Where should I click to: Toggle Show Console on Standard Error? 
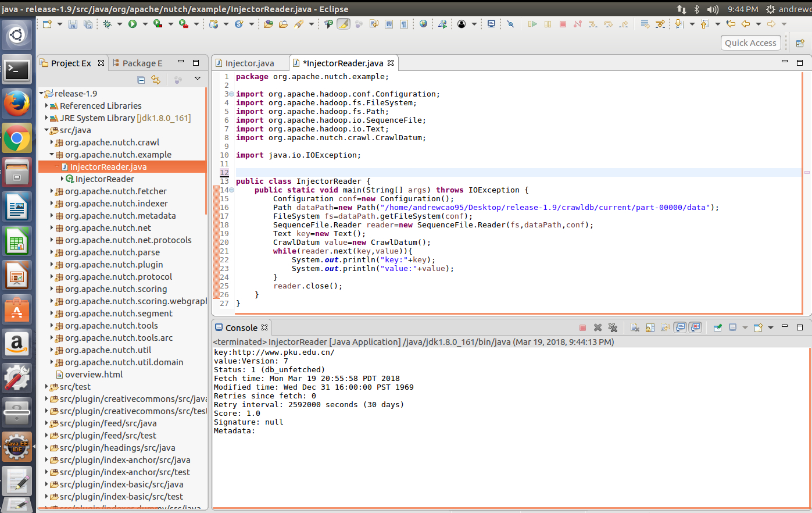695,327
